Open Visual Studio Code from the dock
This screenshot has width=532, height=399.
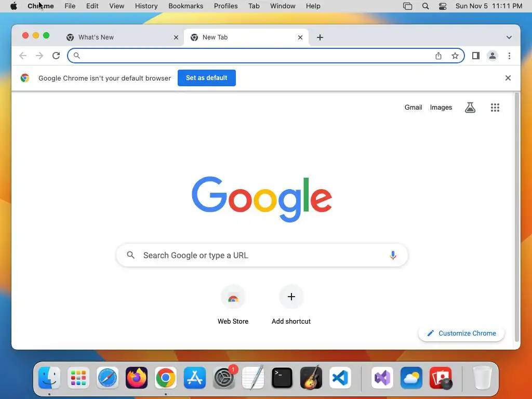(340, 378)
